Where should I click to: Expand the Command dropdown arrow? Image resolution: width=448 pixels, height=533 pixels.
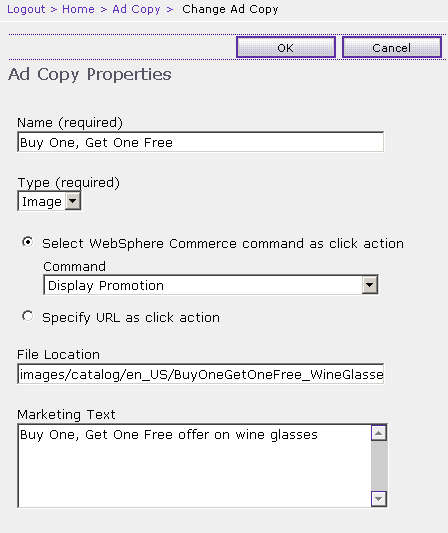[369, 285]
